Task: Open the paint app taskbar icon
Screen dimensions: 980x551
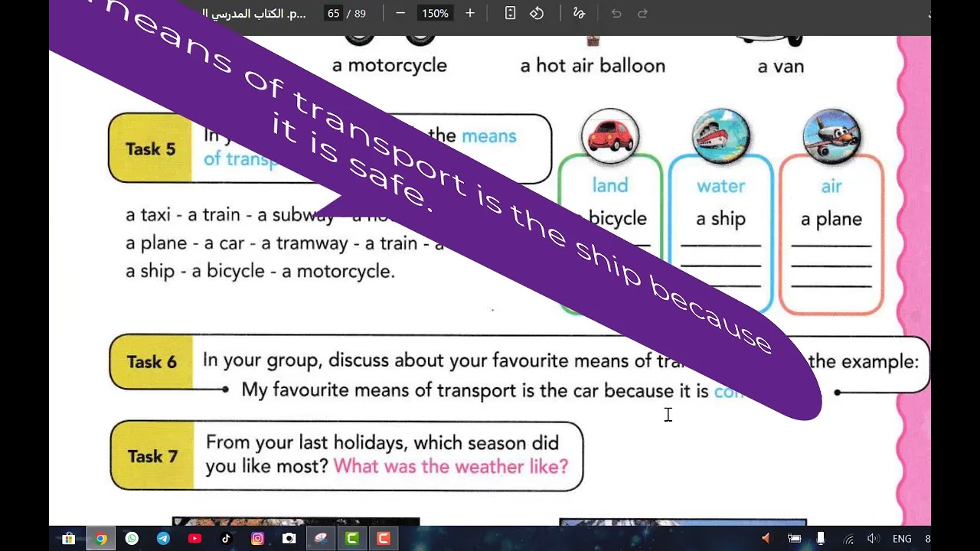Action: (321, 539)
